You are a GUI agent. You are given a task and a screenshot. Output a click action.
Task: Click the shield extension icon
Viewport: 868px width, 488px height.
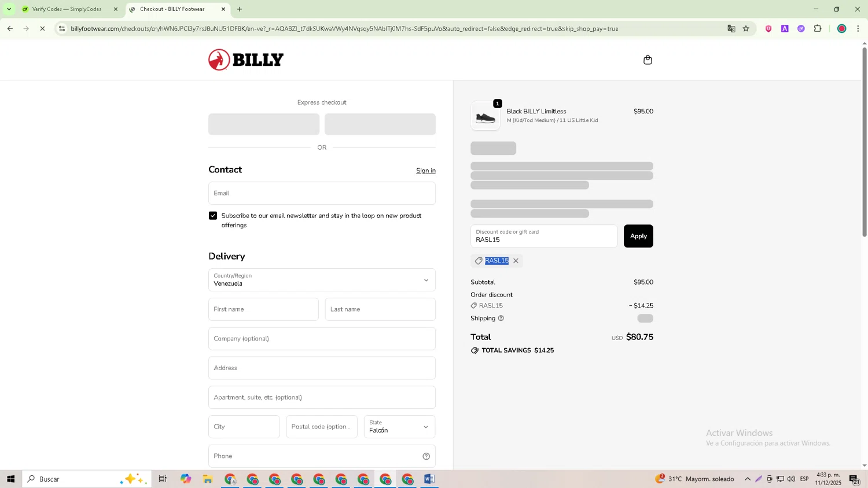(x=768, y=28)
